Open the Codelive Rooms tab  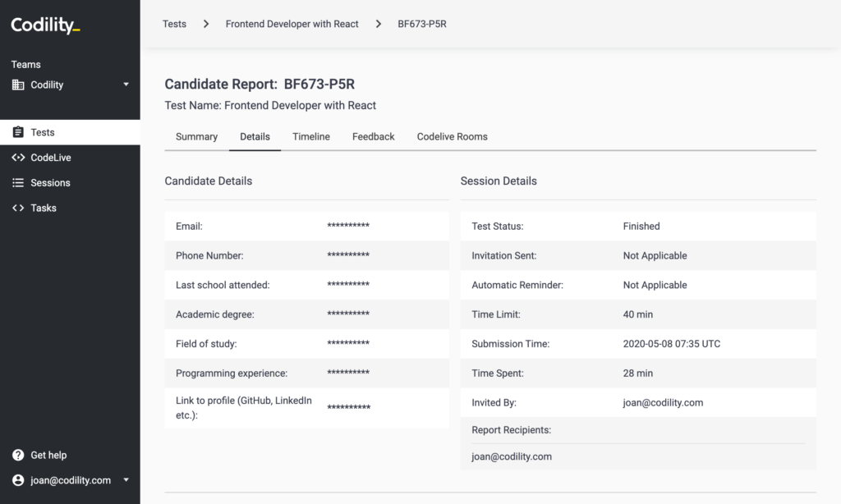point(452,136)
